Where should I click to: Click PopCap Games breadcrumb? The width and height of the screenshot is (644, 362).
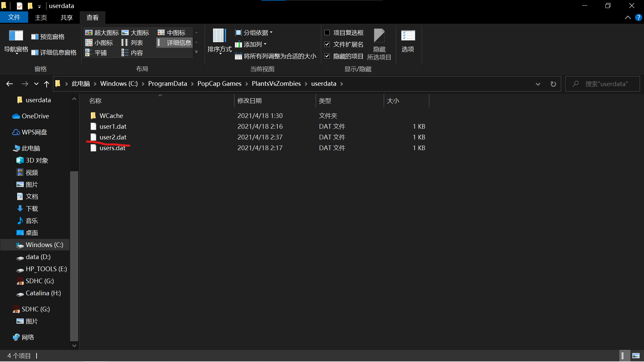219,84
